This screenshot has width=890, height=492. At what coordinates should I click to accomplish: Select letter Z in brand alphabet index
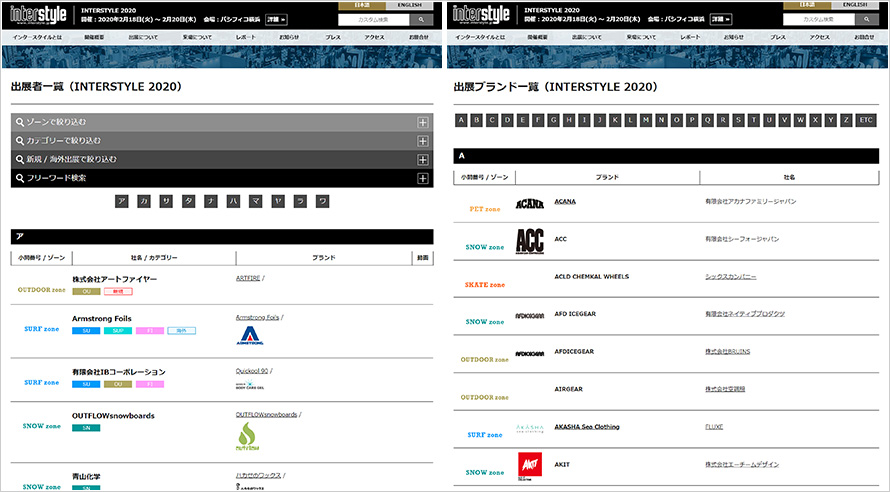[x=846, y=120]
